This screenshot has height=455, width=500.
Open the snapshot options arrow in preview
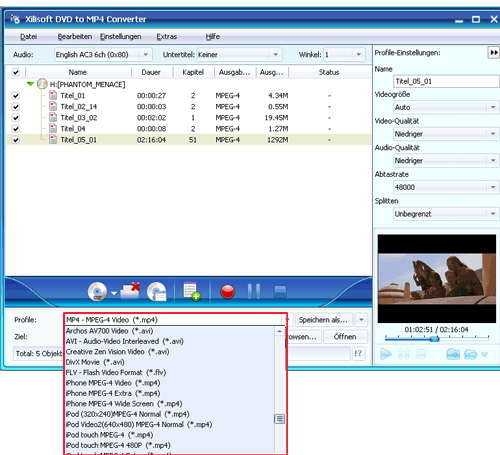[x=484, y=355]
